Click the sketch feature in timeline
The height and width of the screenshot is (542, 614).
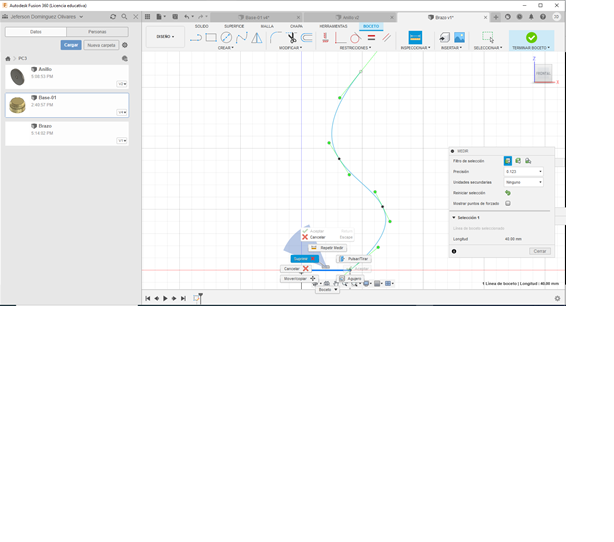[x=196, y=298]
